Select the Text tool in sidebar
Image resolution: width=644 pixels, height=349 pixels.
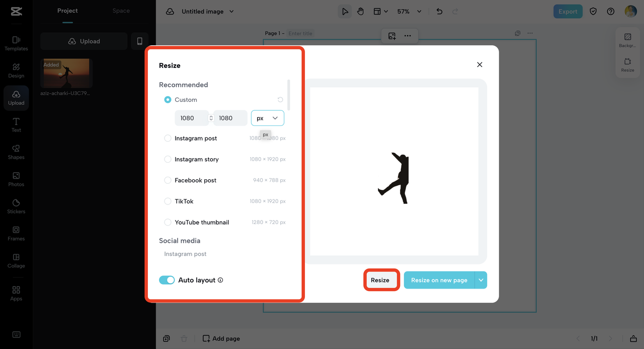(16, 125)
